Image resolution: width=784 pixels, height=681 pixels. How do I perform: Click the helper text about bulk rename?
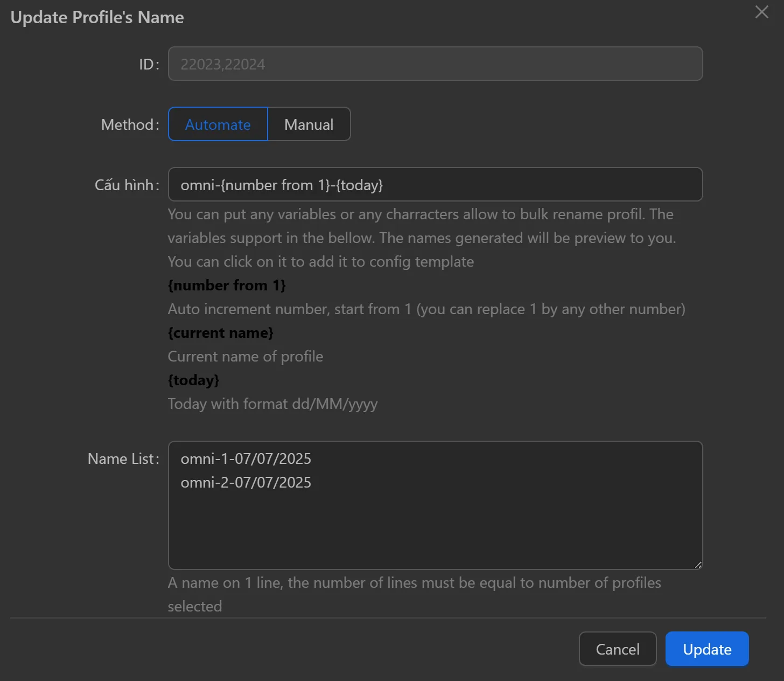[x=420, y=238]
